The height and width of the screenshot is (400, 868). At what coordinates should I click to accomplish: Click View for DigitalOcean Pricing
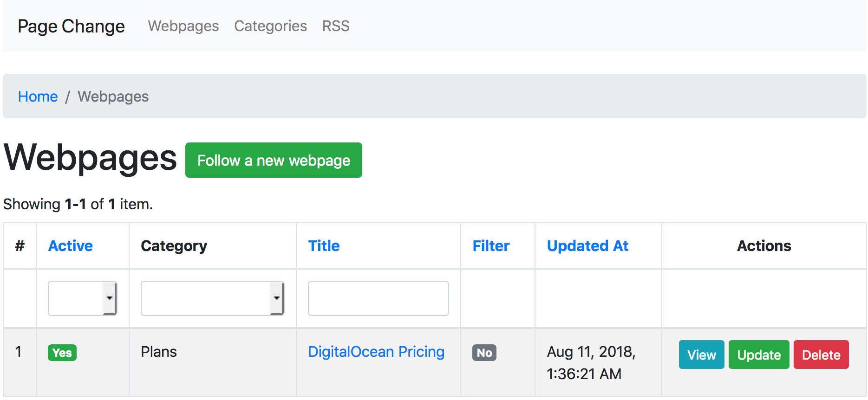tap(701, 355)
